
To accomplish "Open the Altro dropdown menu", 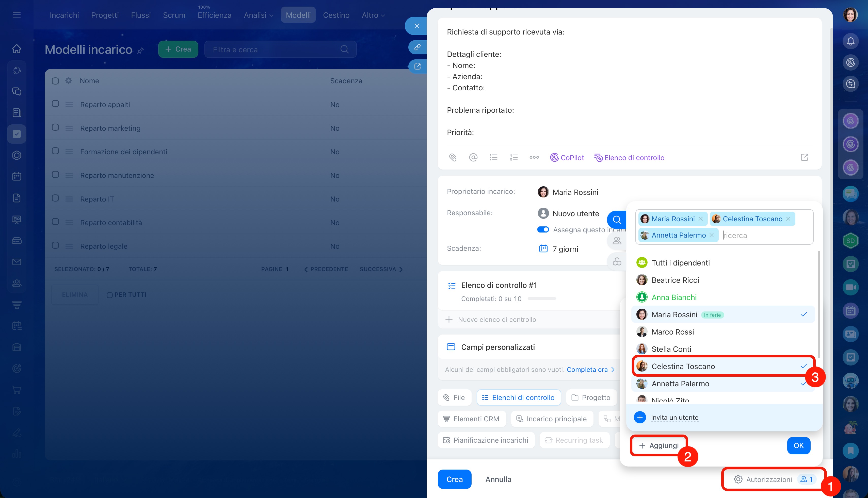I will (373, 15).
